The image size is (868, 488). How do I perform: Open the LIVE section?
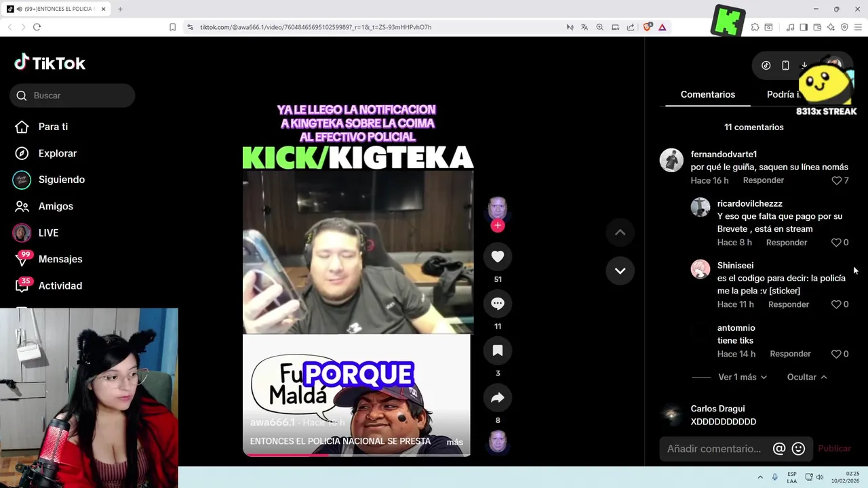click(36, 232)
